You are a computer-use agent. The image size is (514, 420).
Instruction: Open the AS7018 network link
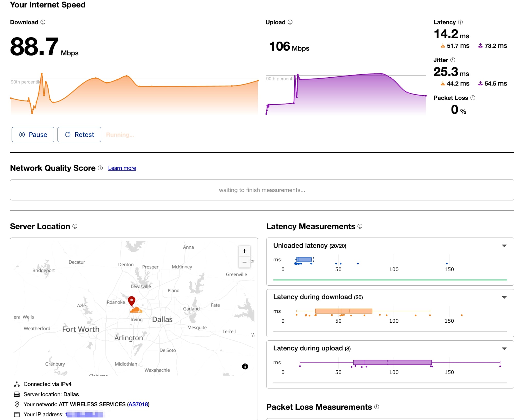138,404
